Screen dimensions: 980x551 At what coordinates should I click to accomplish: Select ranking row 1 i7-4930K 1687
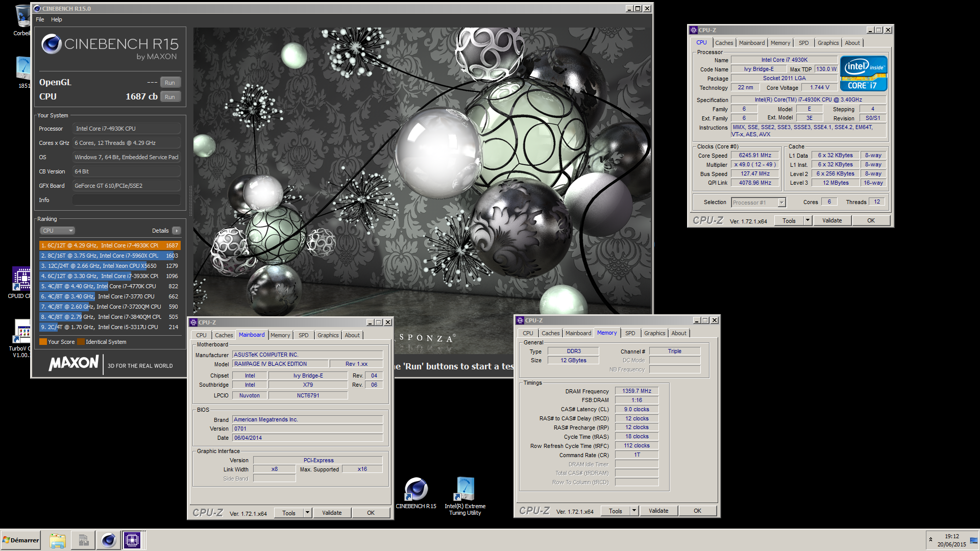(110, 245)
